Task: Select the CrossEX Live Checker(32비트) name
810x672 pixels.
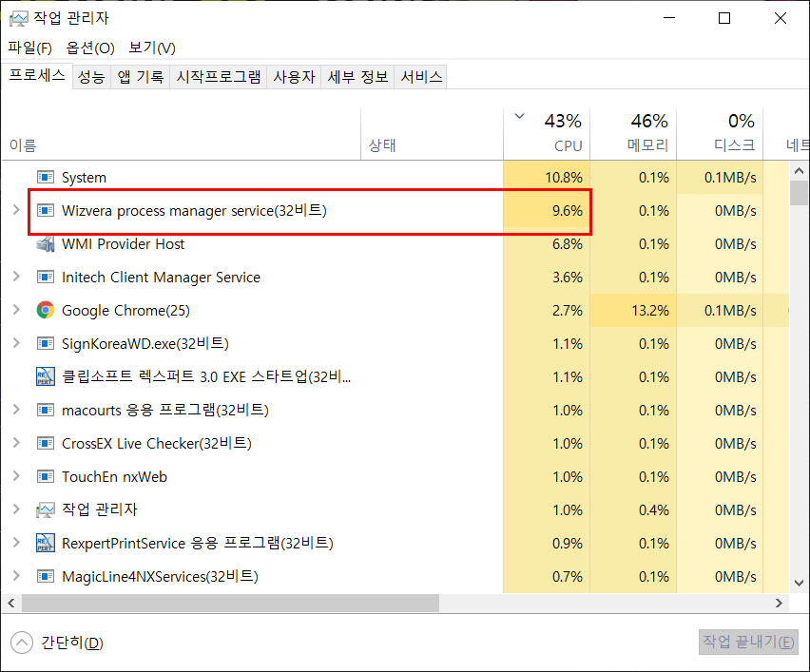Action: tap(157, 443)
